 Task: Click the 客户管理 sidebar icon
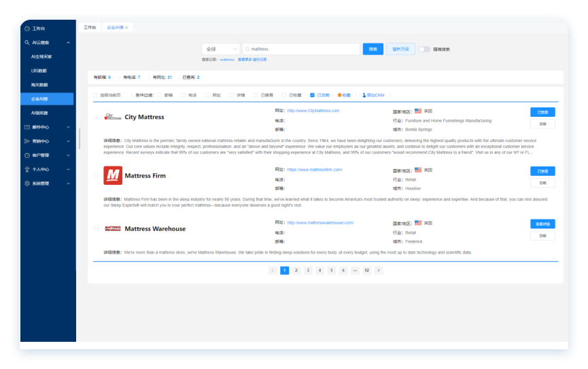click(x=27, y=155)
